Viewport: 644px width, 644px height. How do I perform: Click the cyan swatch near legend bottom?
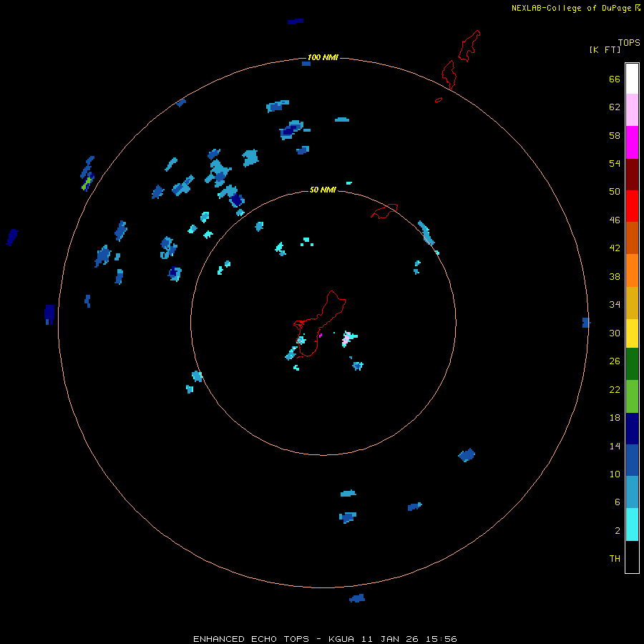[x=632, y=525]
